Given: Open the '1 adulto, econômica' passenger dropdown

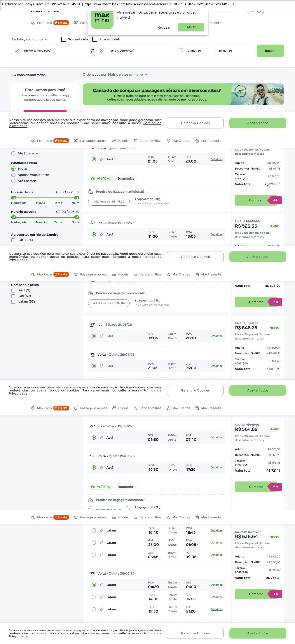Looking at the screenshot, I should pos(30,39).
